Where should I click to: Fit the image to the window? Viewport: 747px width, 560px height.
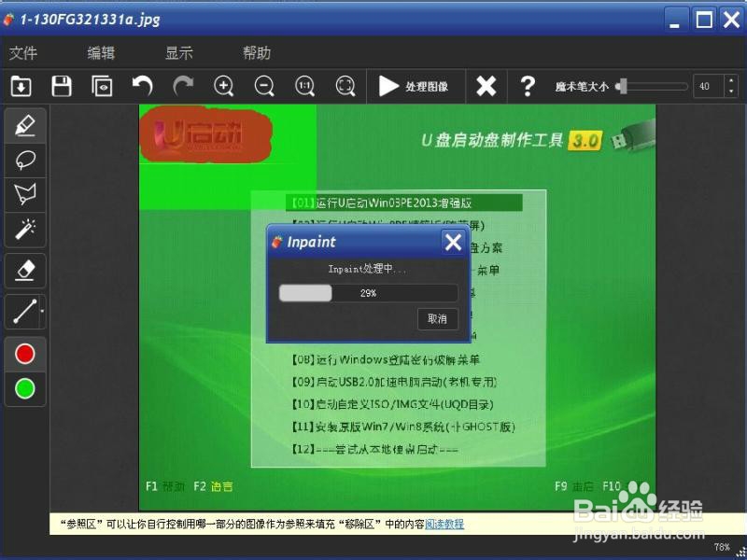(x=345, y=86)
